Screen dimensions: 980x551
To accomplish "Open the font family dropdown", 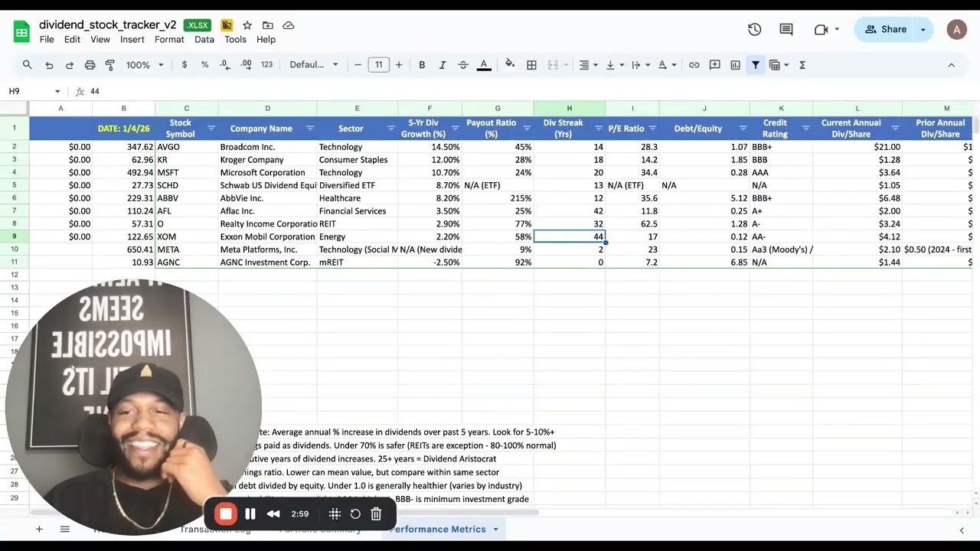I will [x=314, y=65].
